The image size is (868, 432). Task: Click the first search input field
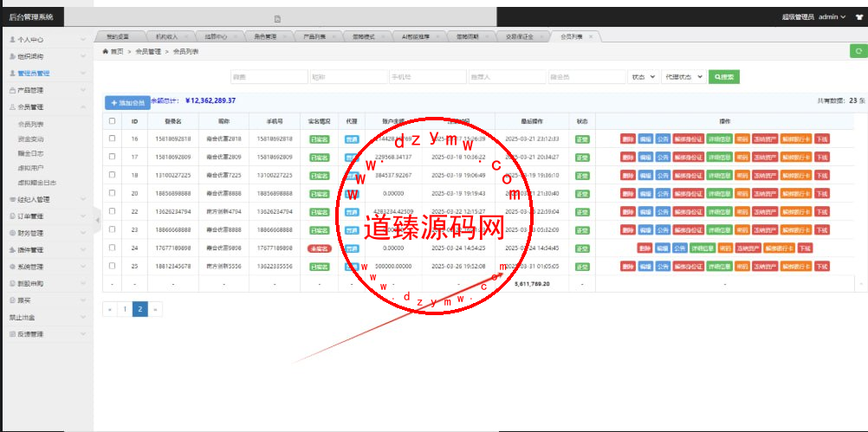click(269, 77)
